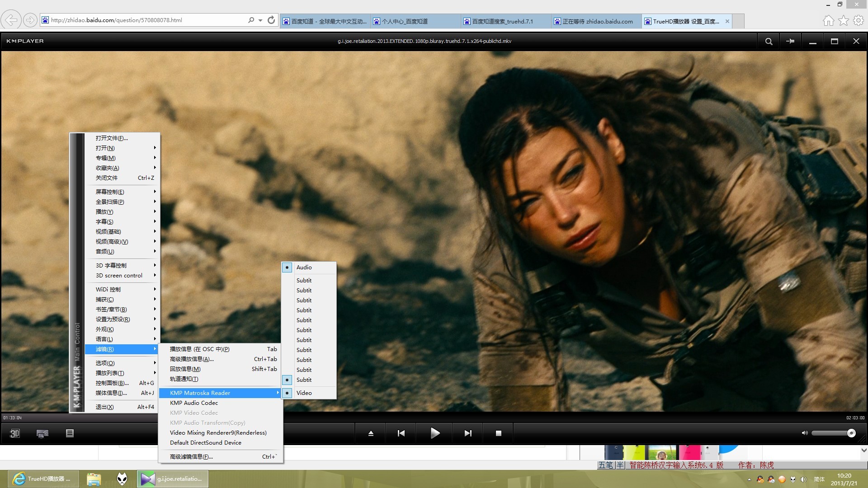Viewport: 868px width, 488px height.
Task: Select Default DirectSound Device entry
Action: tap(221, 443)
